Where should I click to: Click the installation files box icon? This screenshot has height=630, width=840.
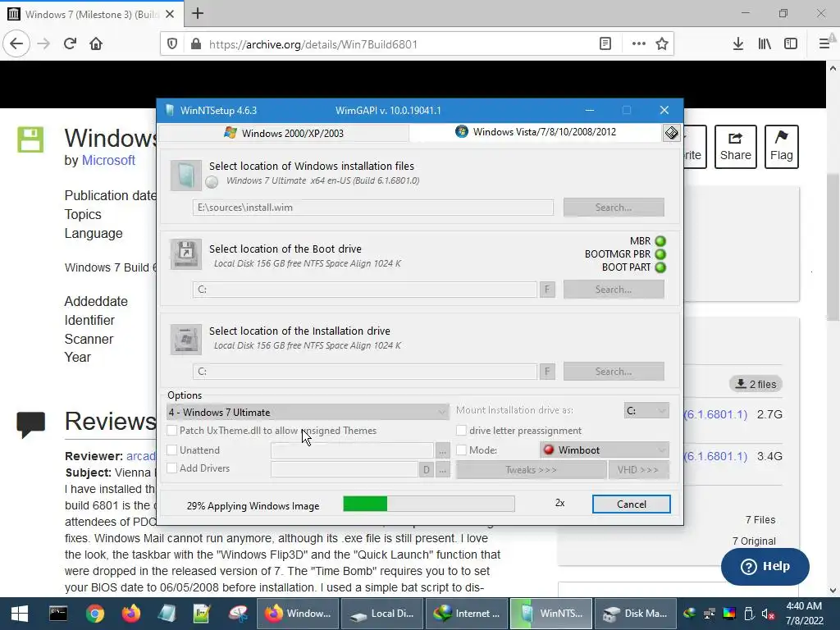[x=186, y=176]
